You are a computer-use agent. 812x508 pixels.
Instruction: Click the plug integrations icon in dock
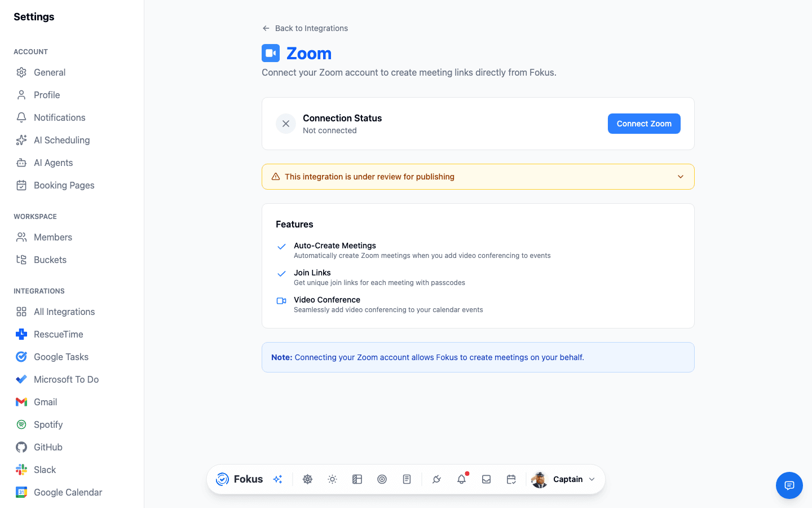(x=437, y=479)
